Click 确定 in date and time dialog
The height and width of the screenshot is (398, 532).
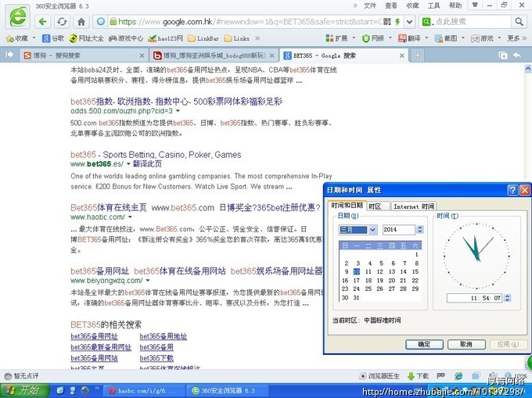point(424,344)
